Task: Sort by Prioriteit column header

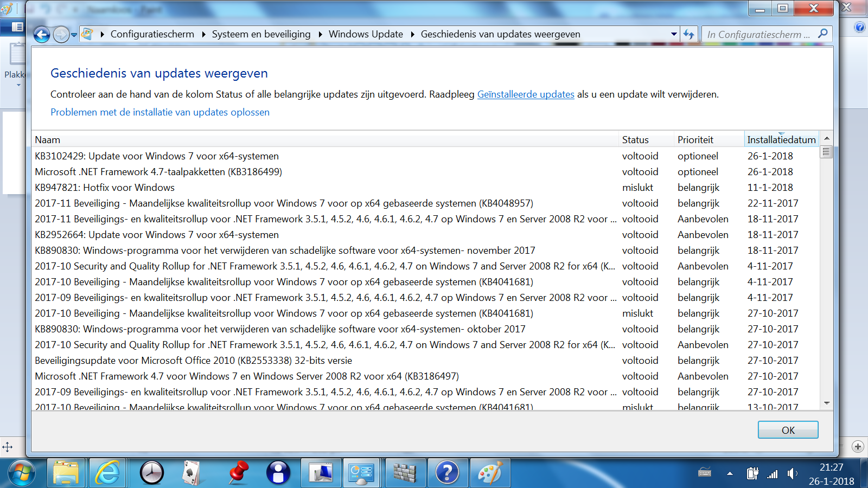Action: click(709, 139)
